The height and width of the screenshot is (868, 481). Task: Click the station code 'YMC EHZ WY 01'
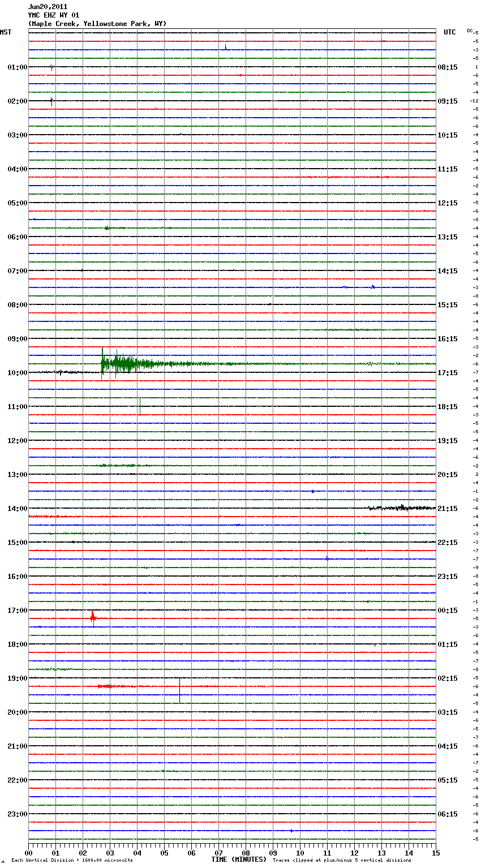pos(54,15)
